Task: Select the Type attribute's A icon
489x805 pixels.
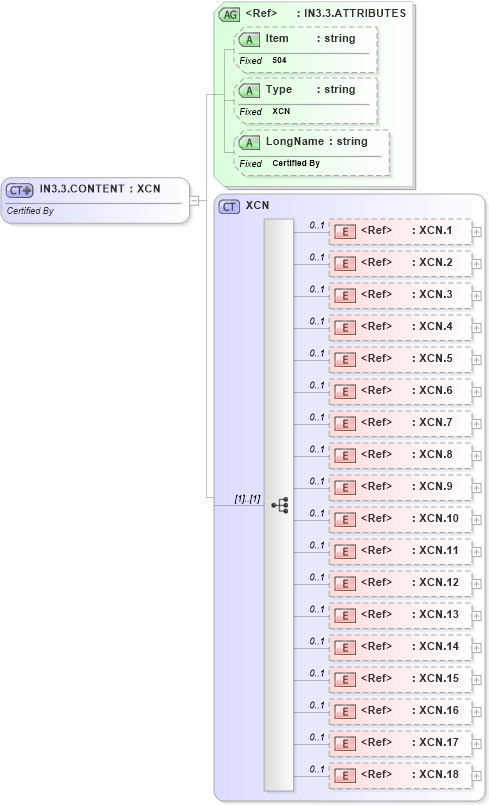Action: click(249, 91)
